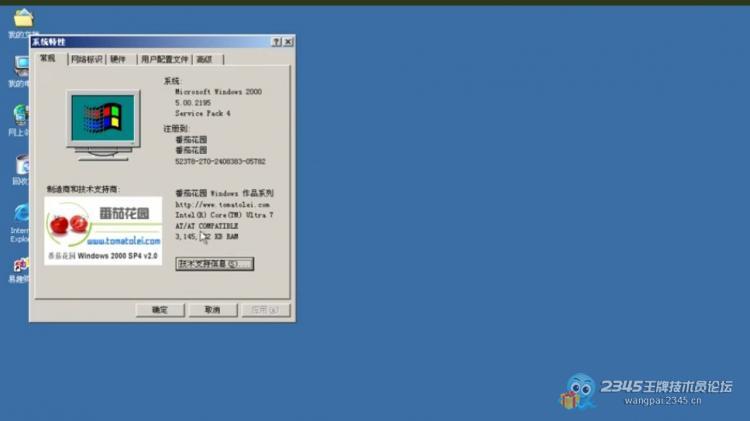Open the My Documents desktop folder icon
The width and height of the screenshot is (750, 421).
(x=23, y=19)
